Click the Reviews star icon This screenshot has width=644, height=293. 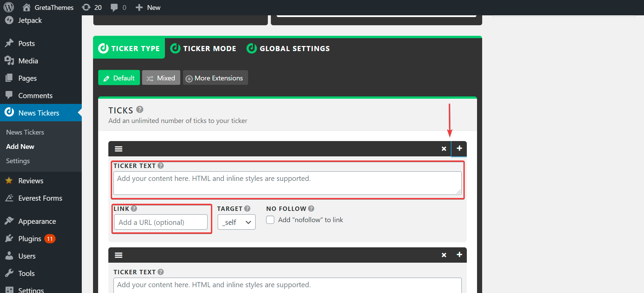tap(9, 180)
